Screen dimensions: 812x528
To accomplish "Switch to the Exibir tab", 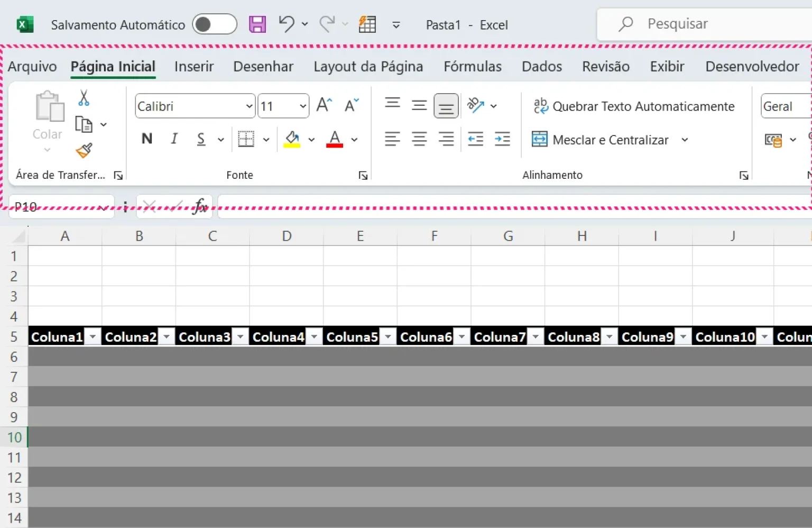I will [667, 66].
